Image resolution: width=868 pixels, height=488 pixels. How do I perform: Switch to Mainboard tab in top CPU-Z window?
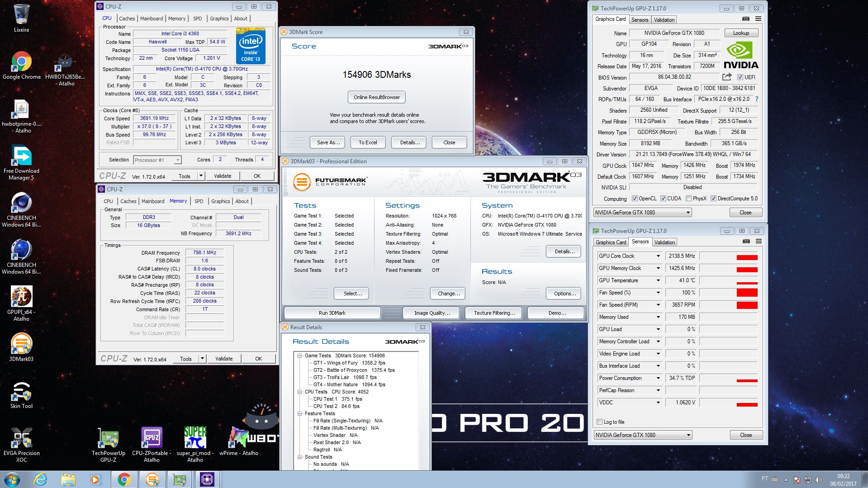click(x=152, y=19)
